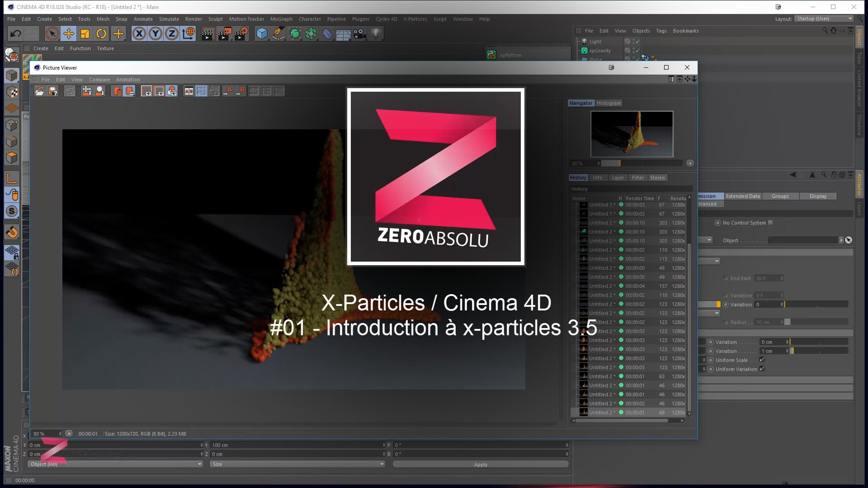
Task: Click the Set as B compare icon
Action: 241,91
